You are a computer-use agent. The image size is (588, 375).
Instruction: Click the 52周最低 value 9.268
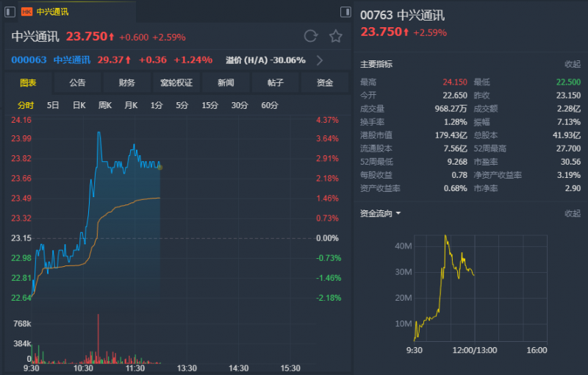tap(457, 162)
